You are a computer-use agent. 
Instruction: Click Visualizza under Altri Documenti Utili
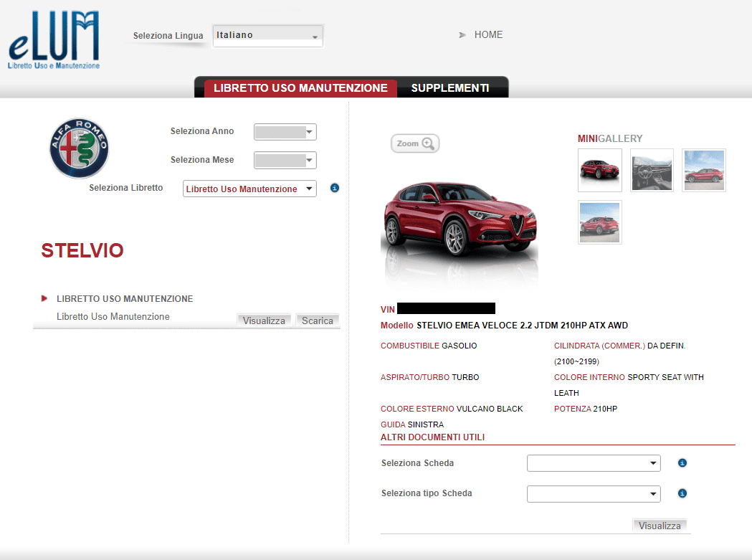pyautogui.click(x=660, y=526)
